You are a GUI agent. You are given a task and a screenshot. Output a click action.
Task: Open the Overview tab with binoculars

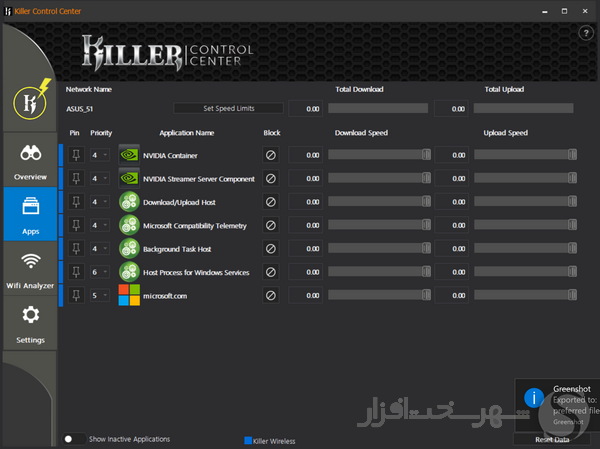tap(30, 160)
